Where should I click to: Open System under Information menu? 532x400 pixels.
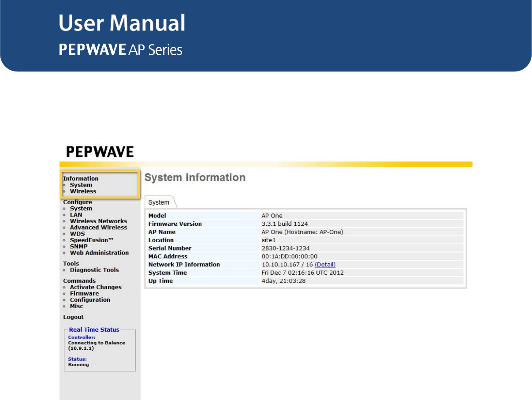[x=81, y=185]
